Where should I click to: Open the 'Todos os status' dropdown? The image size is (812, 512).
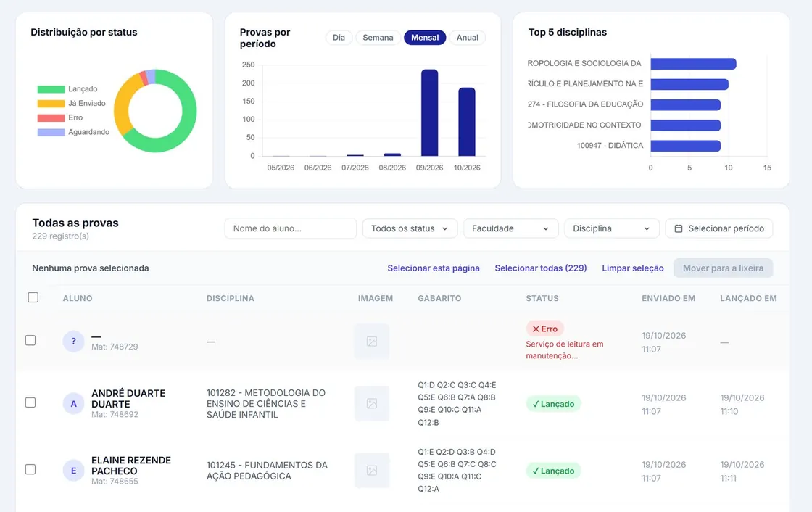410,228
